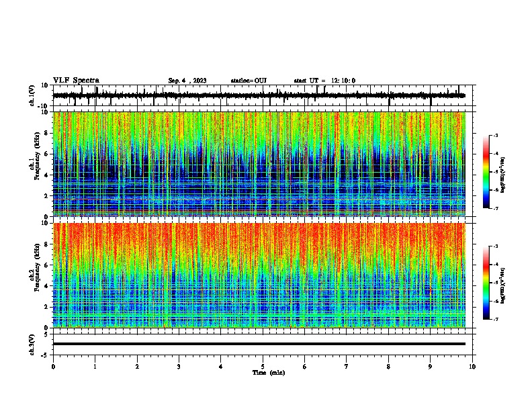This screenshot has height=411, width=532.
Task: Click time axis tick label "1"
Action: point(95,367)
